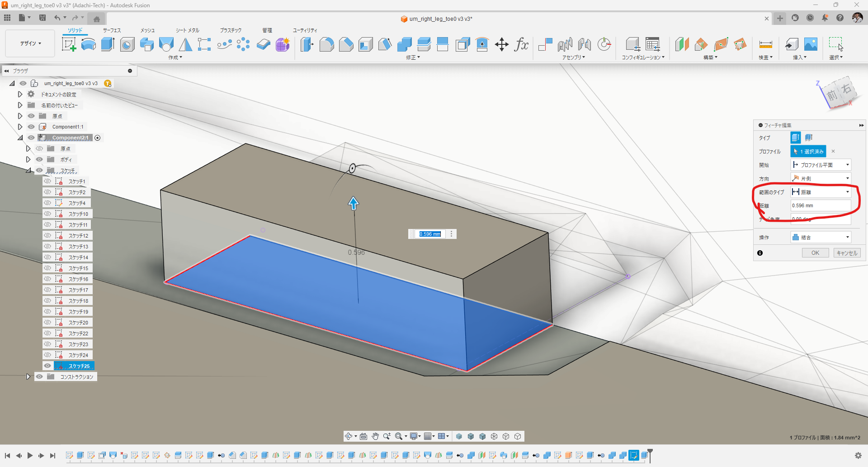Select the Fillet tool icon
Screen dimensions: 868x467
[326, 44]
